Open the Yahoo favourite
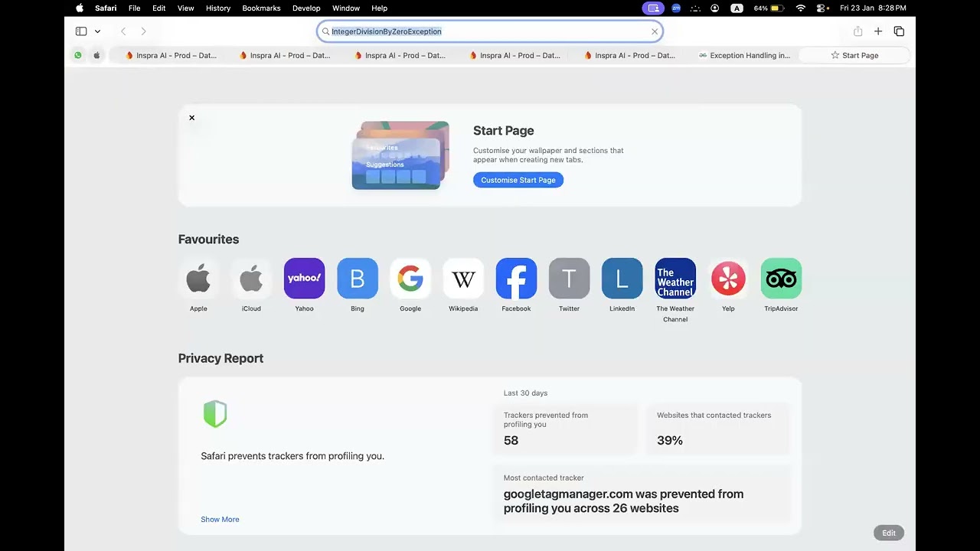Viewport: 980px width, 551px height. [x=304, y=279]
